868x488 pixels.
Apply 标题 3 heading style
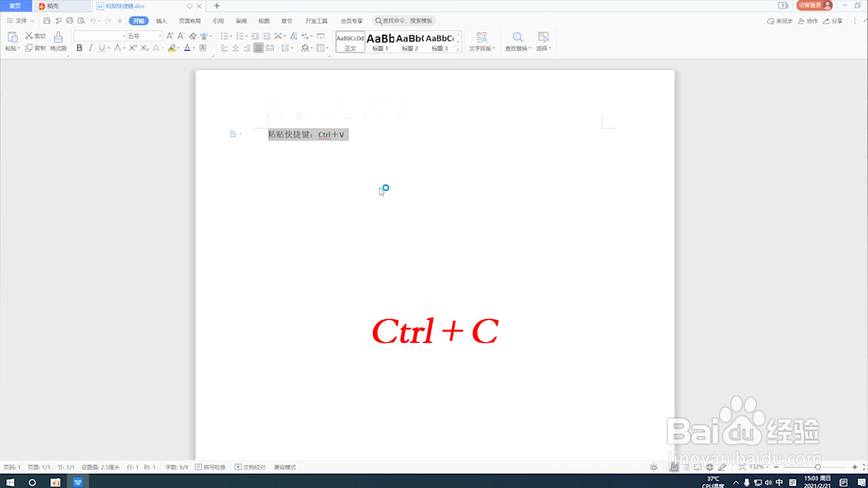click(x=439, y=42)
